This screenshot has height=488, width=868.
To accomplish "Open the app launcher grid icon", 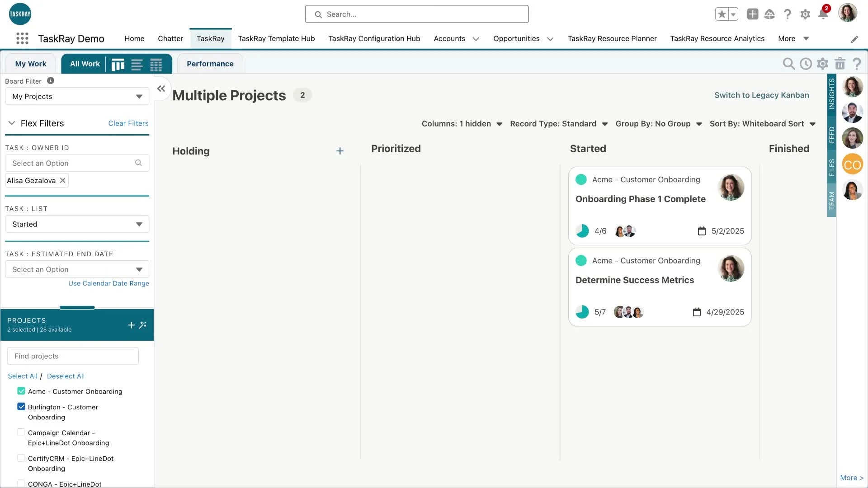I will coord(22,38).
